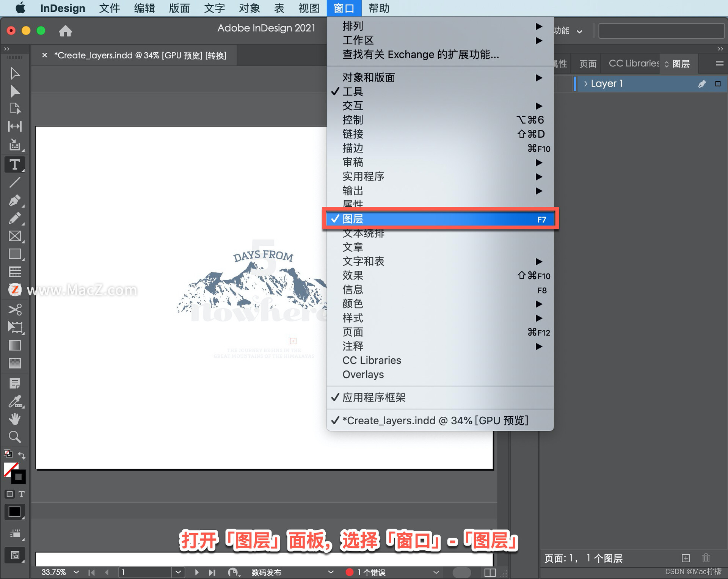Click the Home icon
Screen dimensions: 728x579
65,31
